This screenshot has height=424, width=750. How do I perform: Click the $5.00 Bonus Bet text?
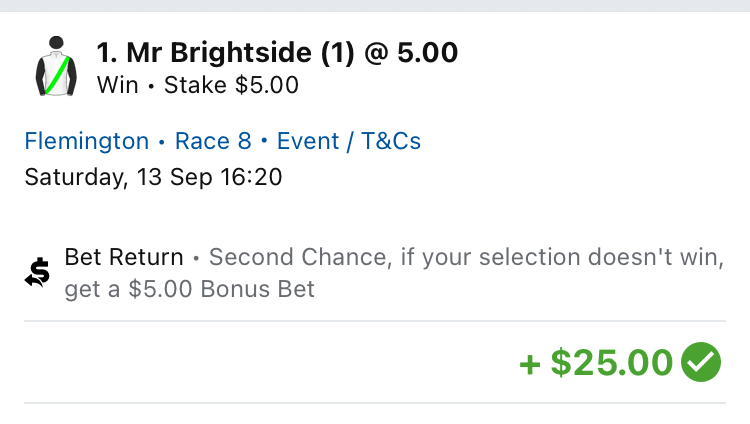(223, 290)
